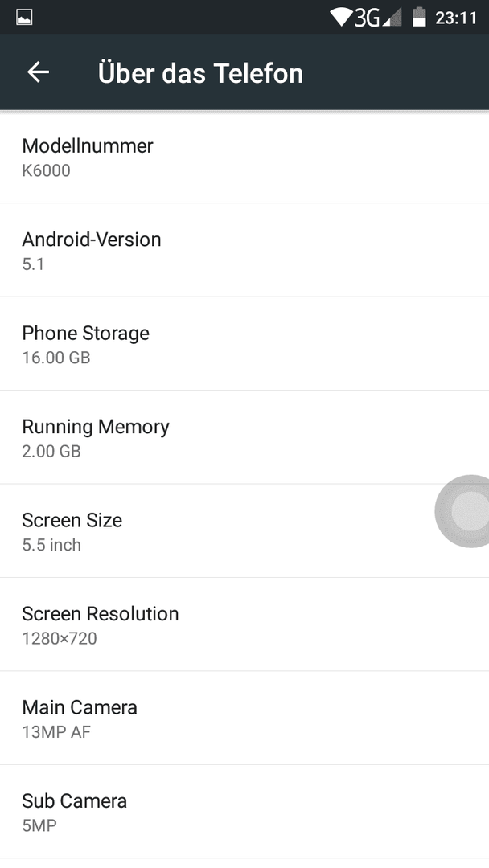Tap the 1280×720 resolution value
489x868 pixels.
60,638
